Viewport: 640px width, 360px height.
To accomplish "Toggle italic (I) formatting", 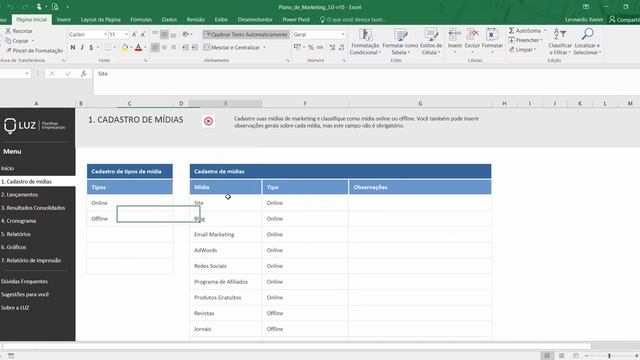I will point(82,47).
